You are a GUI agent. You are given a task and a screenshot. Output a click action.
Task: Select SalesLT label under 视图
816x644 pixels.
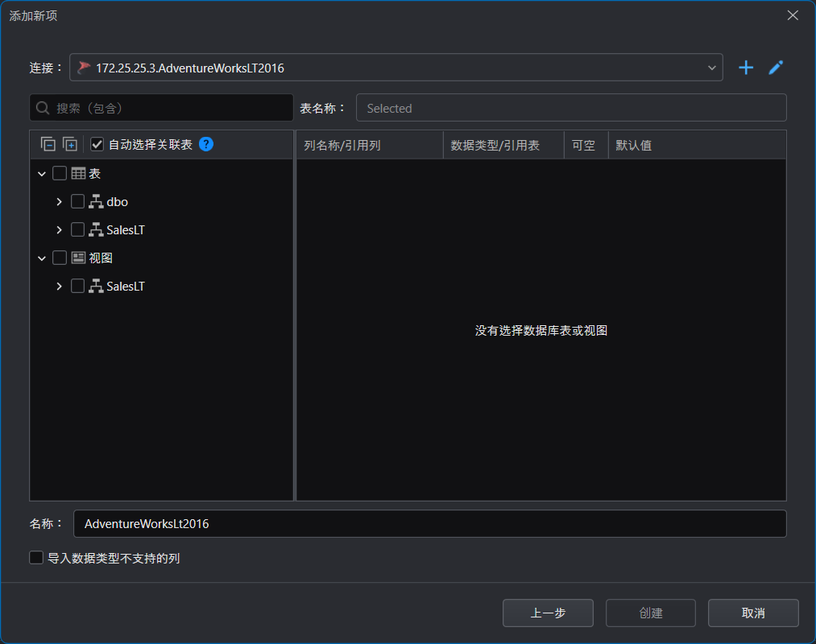pos(126,286)
